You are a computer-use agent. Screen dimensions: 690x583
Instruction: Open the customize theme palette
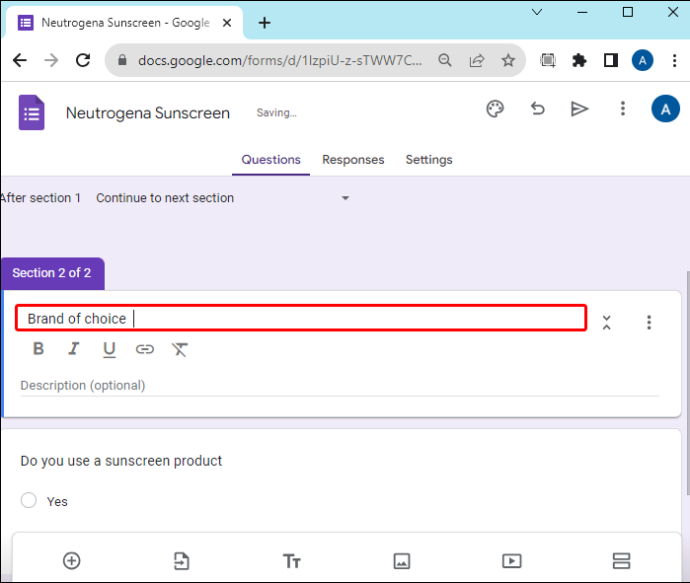point(495,109)
